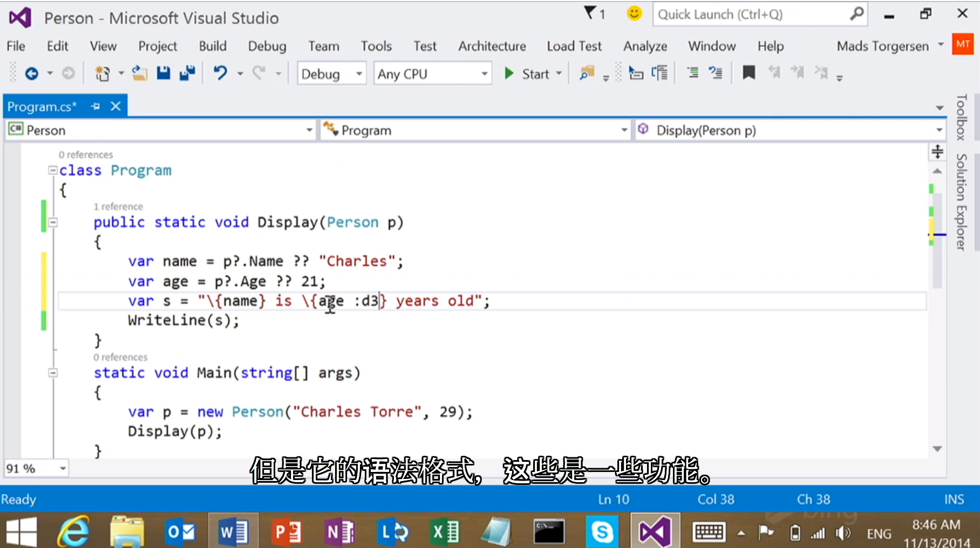Click the Save All icon
980x548 pixels.
[x=187, y=73]
